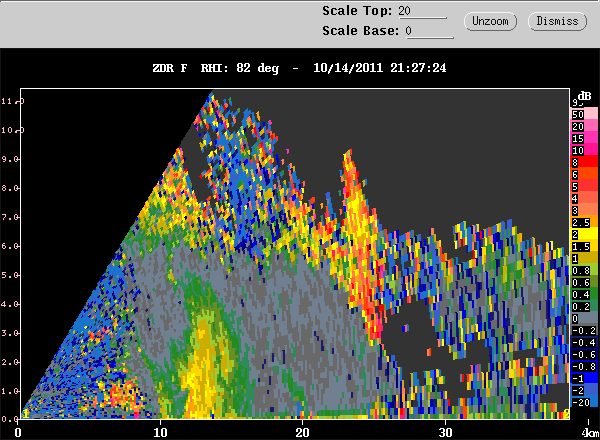Click the 20 km range axis label
Image resolution: width=600 pixels, height=440 pixels.
tap(302, 432)
